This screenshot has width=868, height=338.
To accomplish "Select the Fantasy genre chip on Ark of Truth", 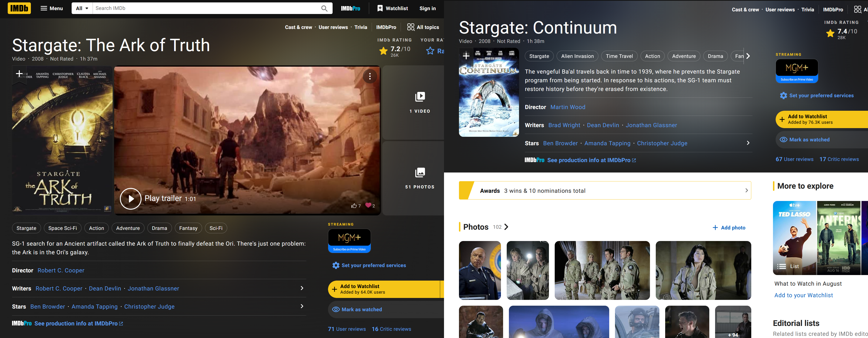I will tap(188, 228).
